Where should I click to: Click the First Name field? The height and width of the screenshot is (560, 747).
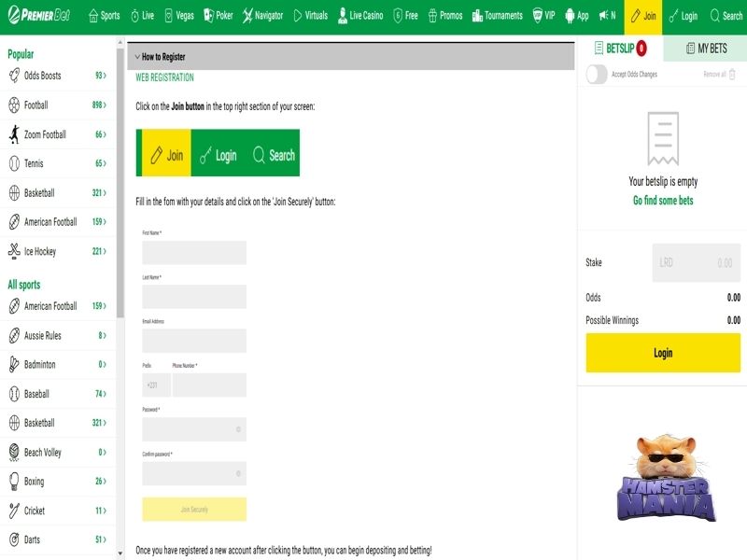pos(194,252)
